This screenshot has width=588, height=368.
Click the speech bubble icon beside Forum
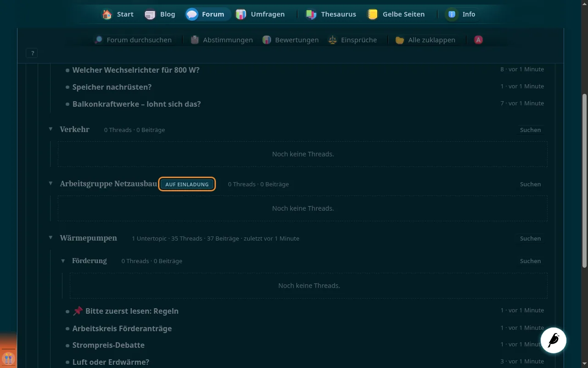coord(192,14)
